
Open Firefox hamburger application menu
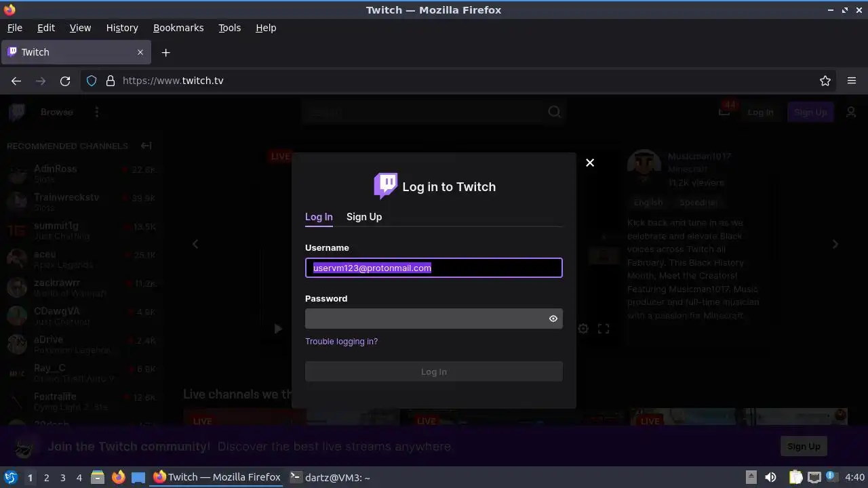click(852, 81)
